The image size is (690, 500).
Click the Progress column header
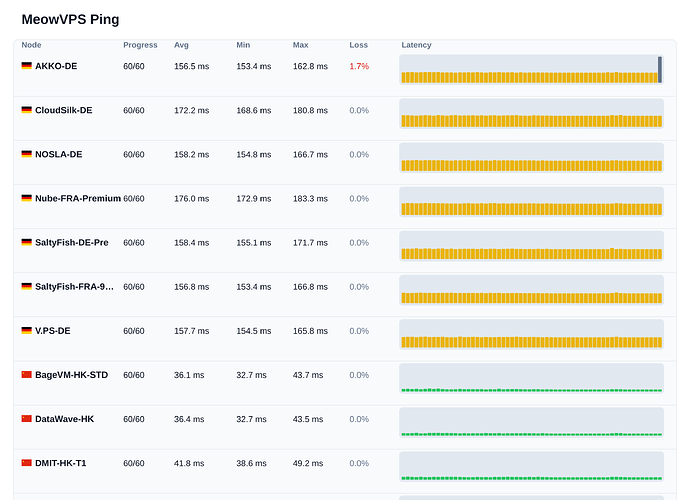tap(140, 45)
